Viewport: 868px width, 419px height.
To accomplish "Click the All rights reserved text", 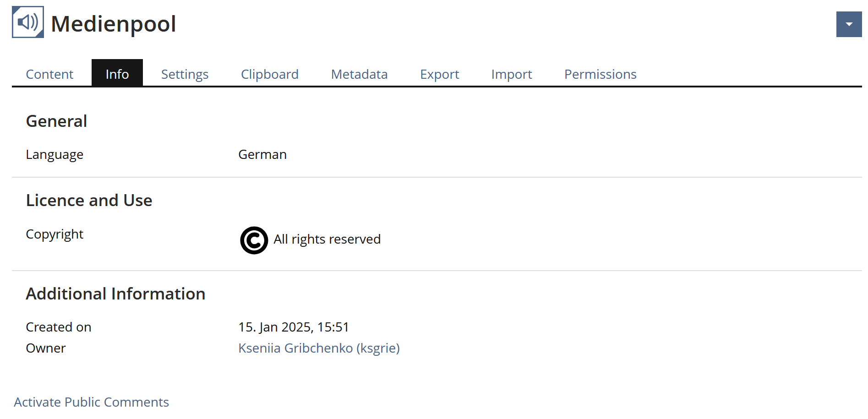I will (x=327, y=239).
